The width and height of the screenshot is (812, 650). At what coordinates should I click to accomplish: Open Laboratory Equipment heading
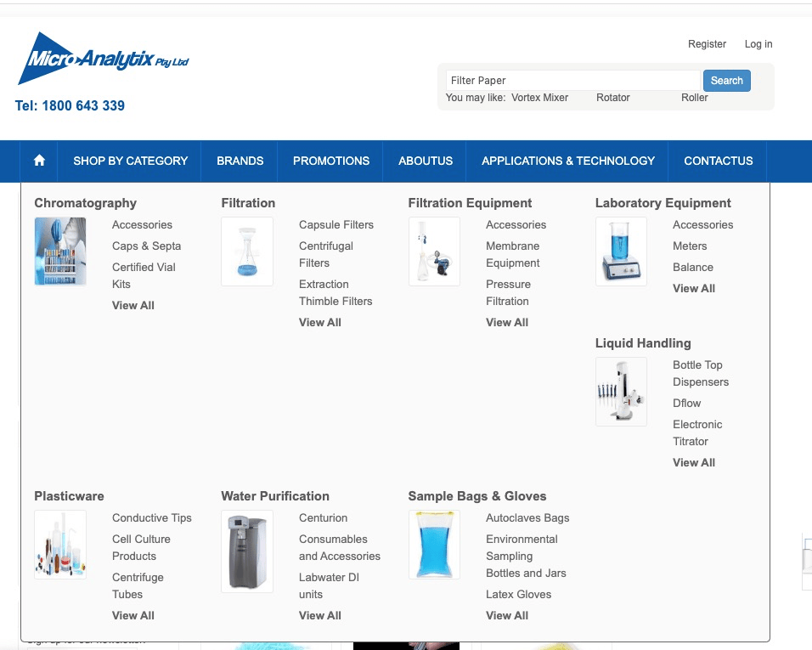(x=663, y=203)
